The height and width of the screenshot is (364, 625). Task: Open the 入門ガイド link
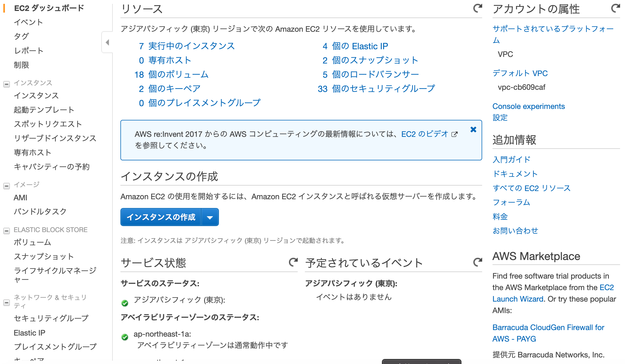pyautogui.click(x=511, y=160)
